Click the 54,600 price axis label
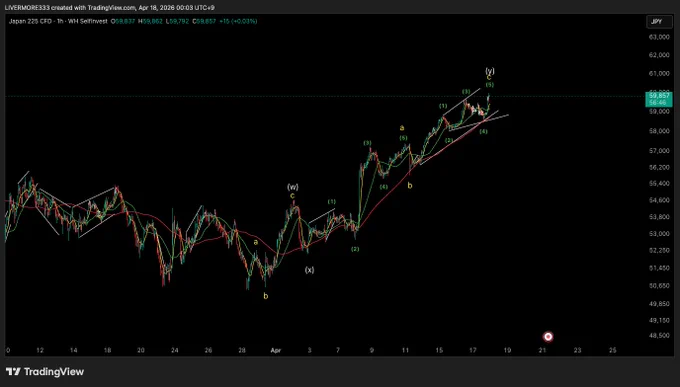The height and width of the screenshot is (387, 680). (x=659, y=200)
